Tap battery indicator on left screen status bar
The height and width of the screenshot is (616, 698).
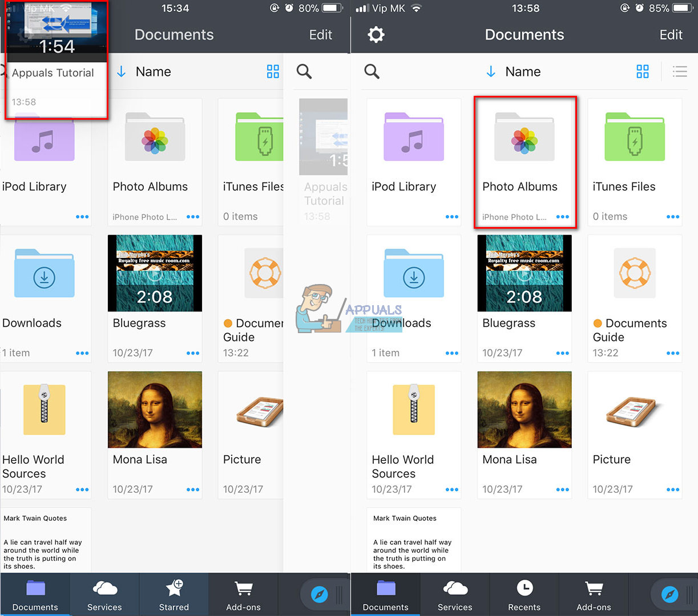(x=332, y=8)
